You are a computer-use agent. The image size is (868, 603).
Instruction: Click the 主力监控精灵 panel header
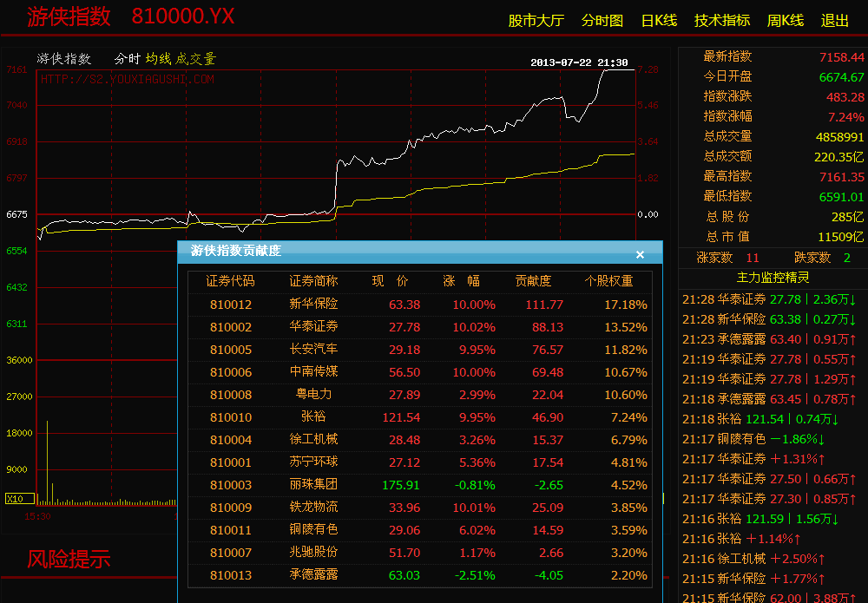tap(773, 278)
